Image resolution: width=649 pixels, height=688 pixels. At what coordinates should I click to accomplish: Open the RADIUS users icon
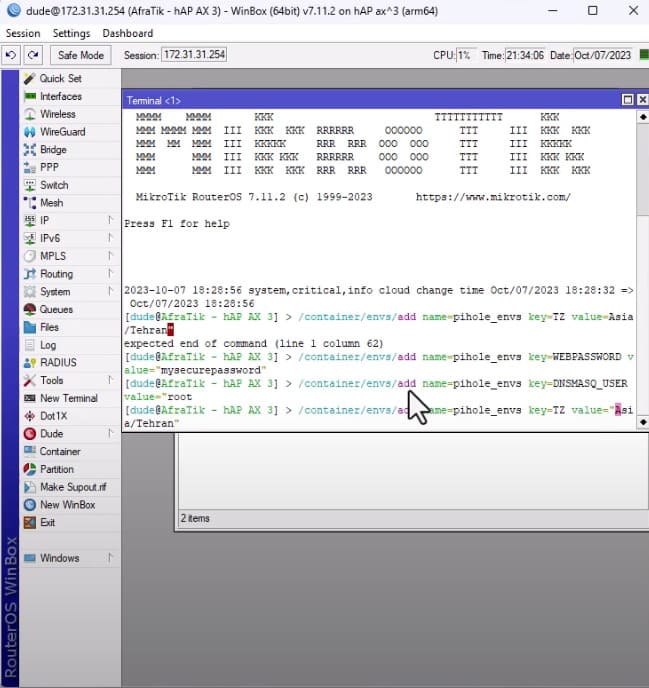(29, 363)
